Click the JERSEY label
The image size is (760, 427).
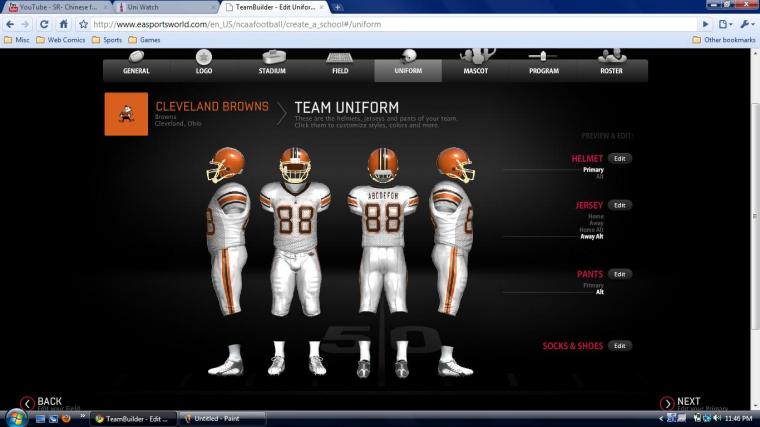[x=589, y=205]
